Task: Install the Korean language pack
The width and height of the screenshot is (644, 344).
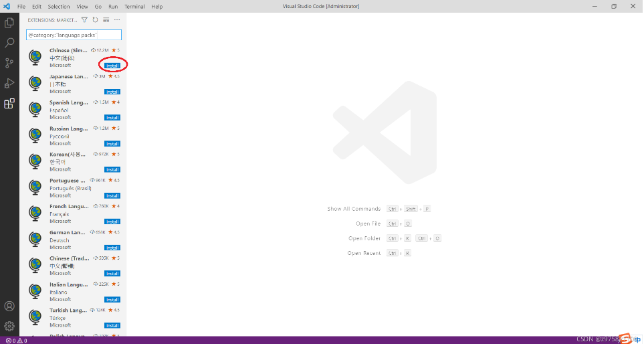Action: (112, 170)
